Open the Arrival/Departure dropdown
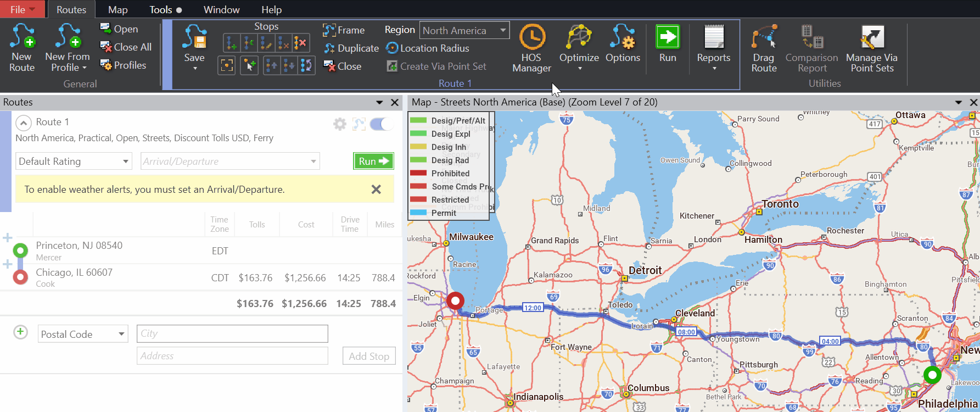Viewport: 980px width, 412px height. [230, 162]
